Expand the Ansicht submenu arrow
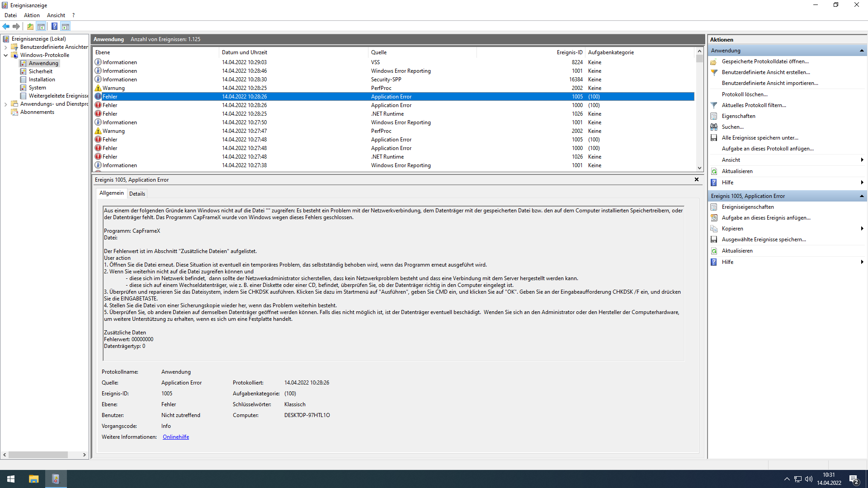Viewport: 868px width, 488px height. click(x=862, y=160)
